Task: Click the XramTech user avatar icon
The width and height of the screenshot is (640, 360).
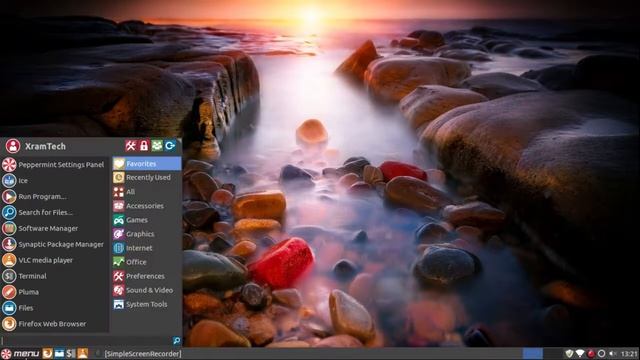Action: click(13, 146)
